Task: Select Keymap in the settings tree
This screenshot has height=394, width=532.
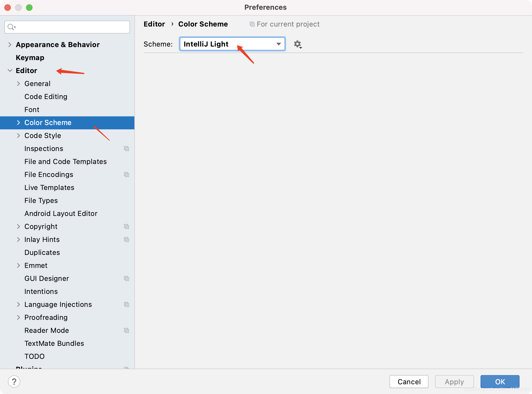Action: [30, 58]
